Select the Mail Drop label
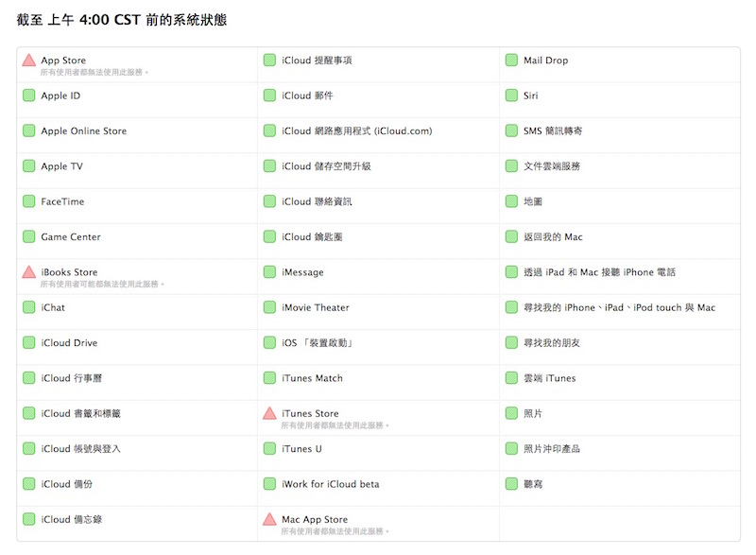 pos(546,61)
